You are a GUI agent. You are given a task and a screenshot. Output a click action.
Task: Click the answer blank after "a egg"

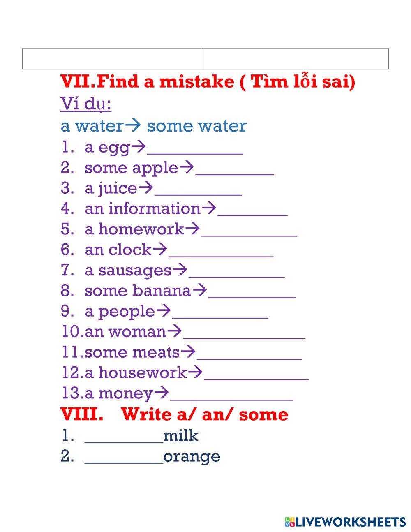[x=195, y=148]
